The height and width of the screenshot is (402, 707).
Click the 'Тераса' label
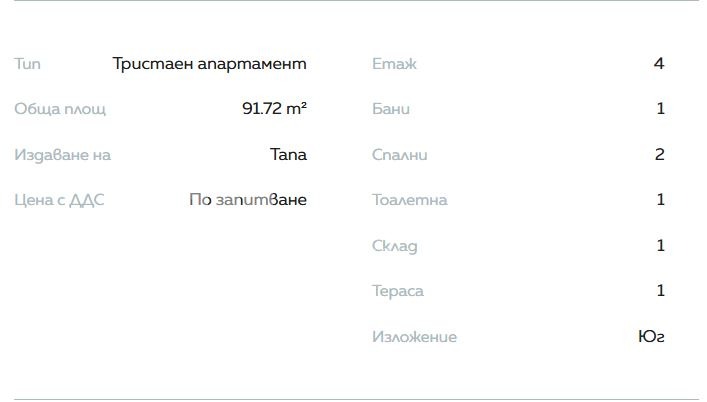pos(397,291)
